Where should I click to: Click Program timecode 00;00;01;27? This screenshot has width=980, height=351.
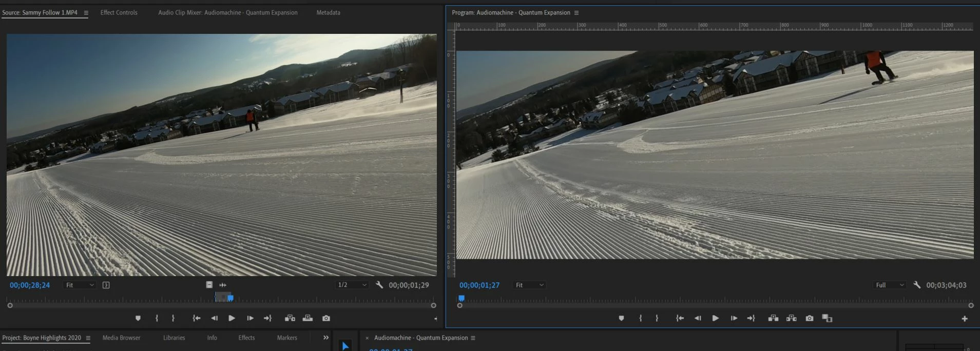pos(479,285)
